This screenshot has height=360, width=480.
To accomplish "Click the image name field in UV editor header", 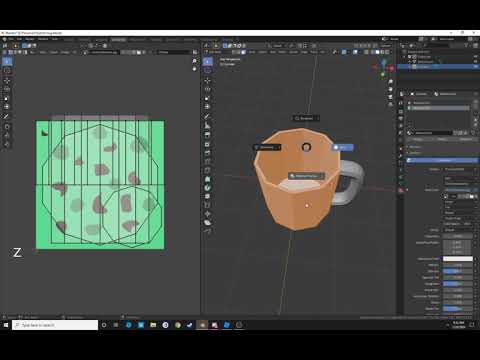I will 104,52.
